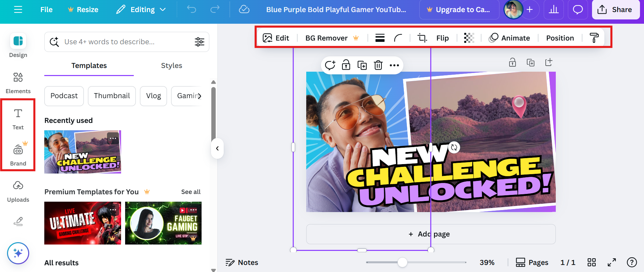Viewport: 644px width, 272px height.
Task: Filter by the Vlog chip
Action: tap(153, 96)
